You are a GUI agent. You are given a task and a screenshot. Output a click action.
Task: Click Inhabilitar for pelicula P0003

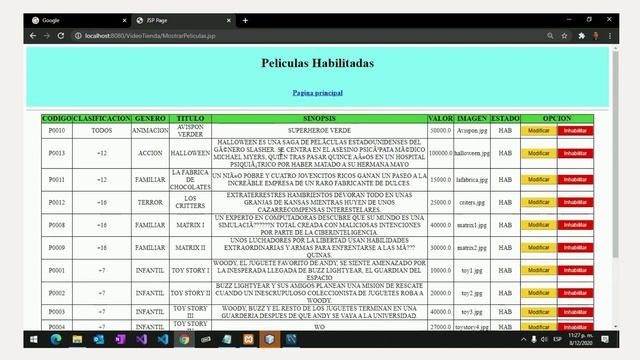point(575,312)
